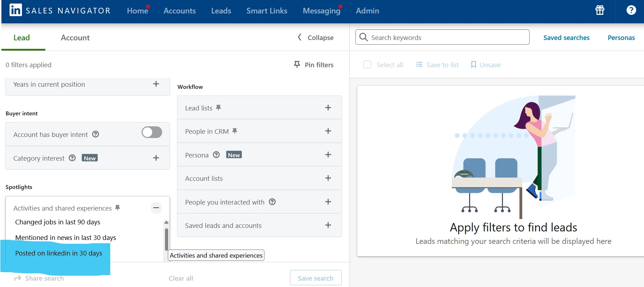Click the Save to list icon
644x287 pixels.
(x=419, y=64)
